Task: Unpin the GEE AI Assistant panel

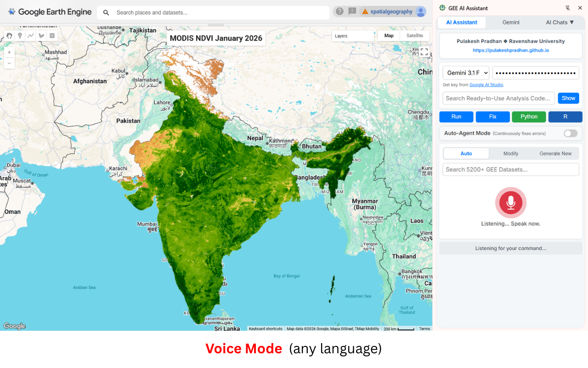Action: [x=567, y=8]
